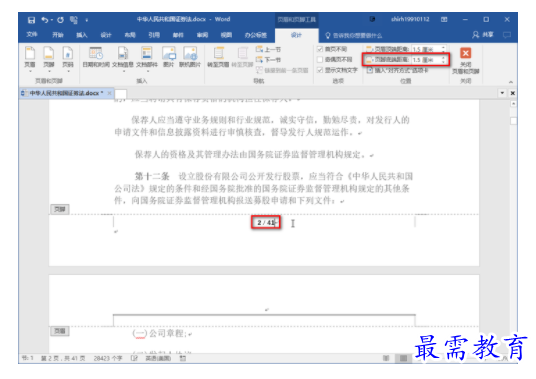Click the 英语(美国) language indicator
Image resolution: width=536 pixels, height=379 pixels.
pyautogui.click(x=158, y=358)
